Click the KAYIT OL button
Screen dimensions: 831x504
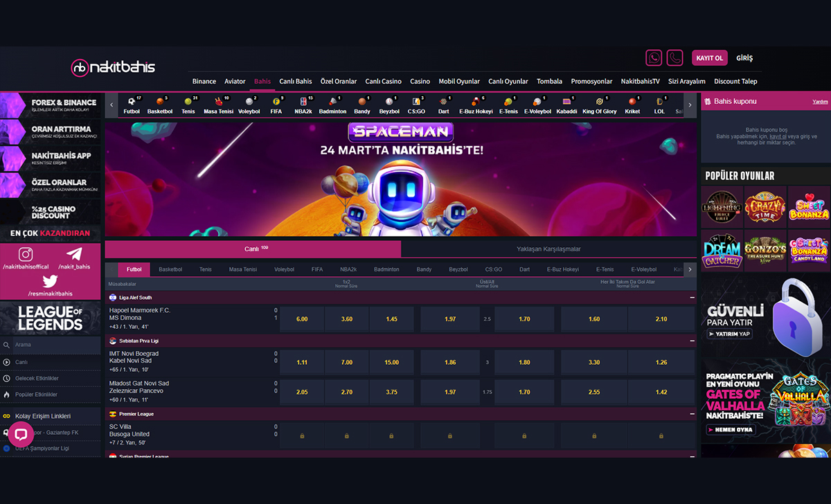coord(710,58)
